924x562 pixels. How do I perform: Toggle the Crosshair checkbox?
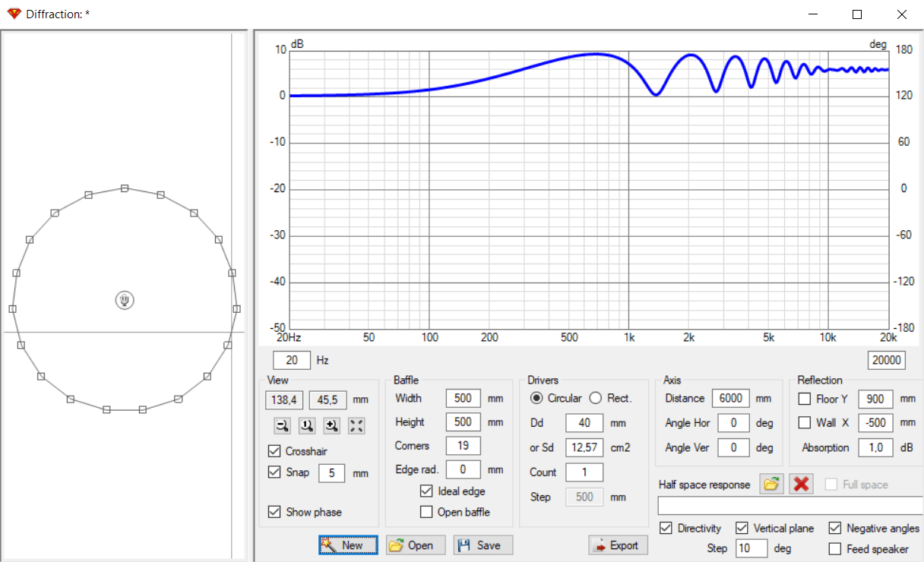[x=274, y=451]
